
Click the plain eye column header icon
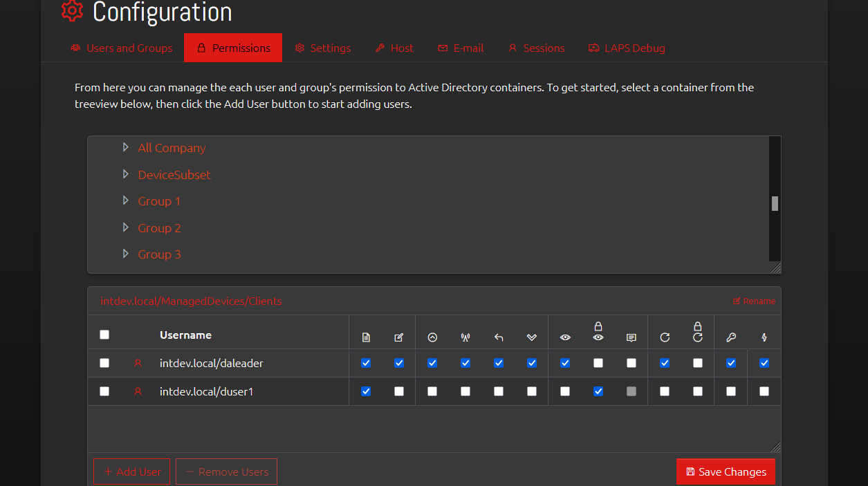(565, 337)
